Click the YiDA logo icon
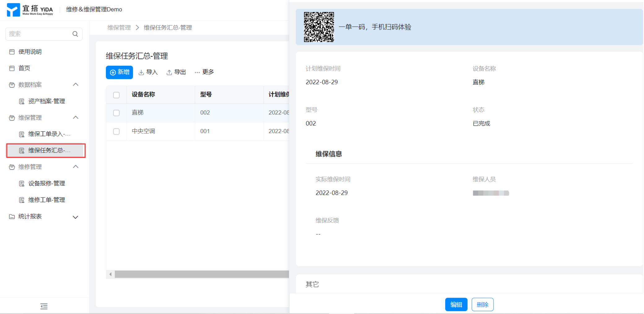The height and width of the screenshot is (314, 644). [x=13, y=10]
